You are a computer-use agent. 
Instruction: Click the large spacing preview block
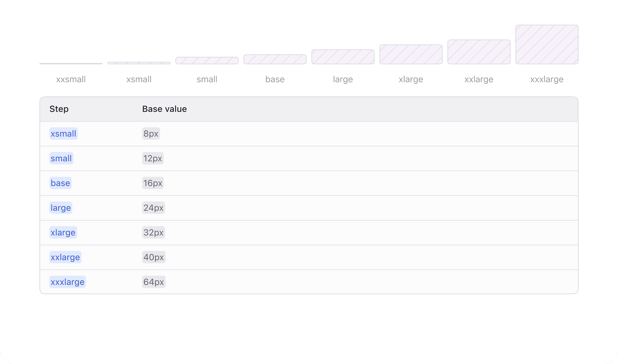[x=343, y=57]
